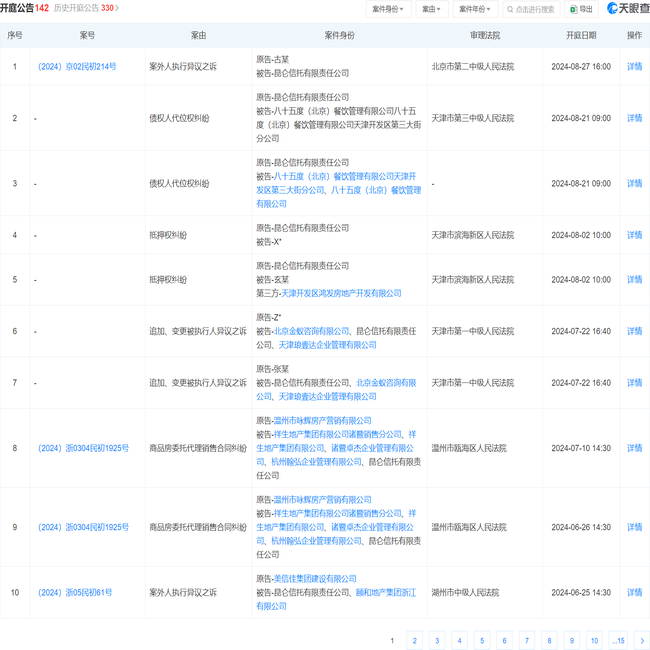Click the search input field
Screen dimensions: 650x650
tap(531, 9)
